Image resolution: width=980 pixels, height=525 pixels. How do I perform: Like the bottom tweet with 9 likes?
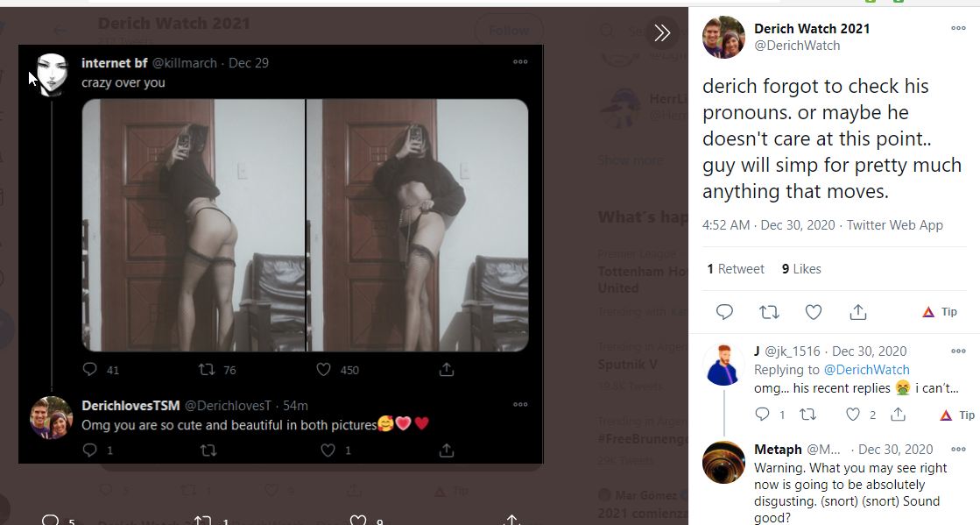coord(357,520)
